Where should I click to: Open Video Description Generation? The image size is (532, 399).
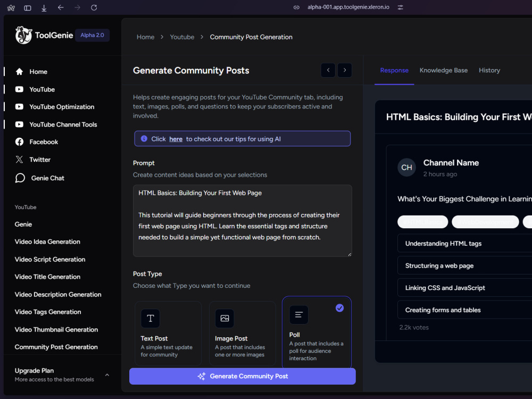[x=58, y=295]
